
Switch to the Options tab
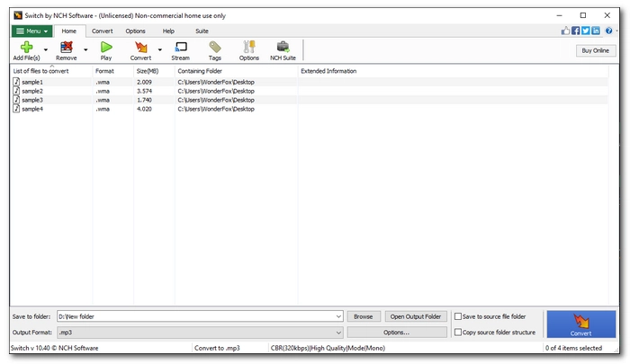pos(135,31)
